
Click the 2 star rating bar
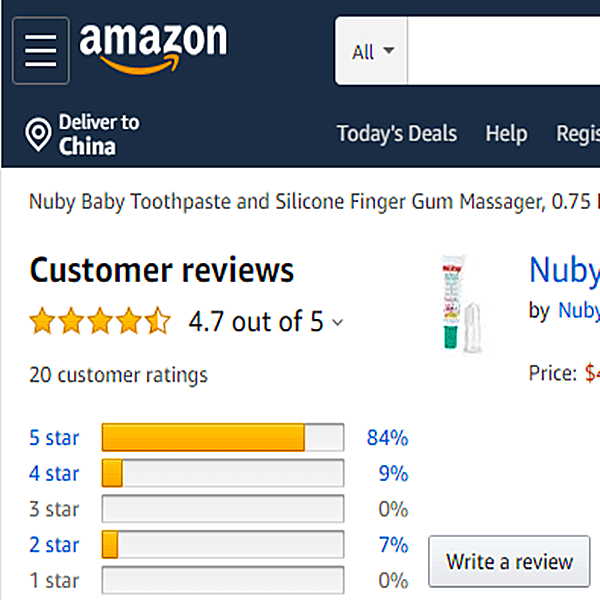[222, 545]
